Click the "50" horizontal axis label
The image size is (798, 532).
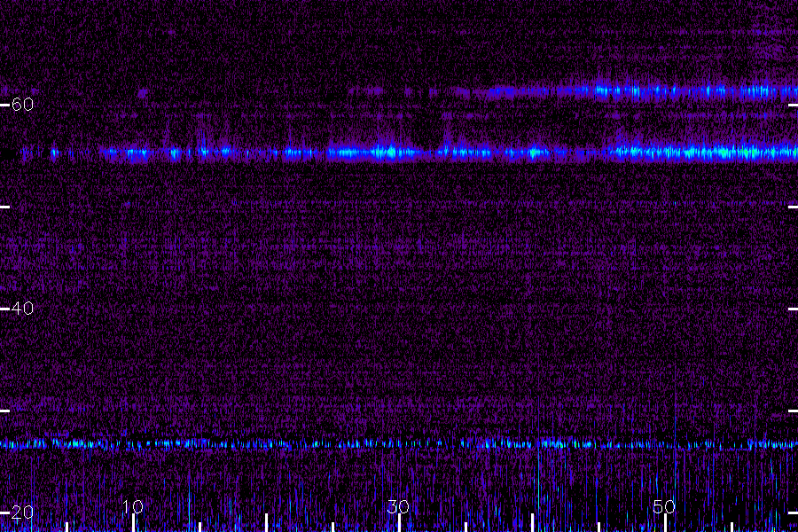click(664, 506)
